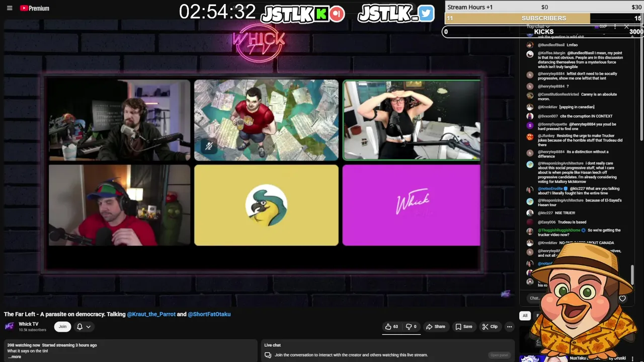This screenshot has width=644, height=362.
Task: Click the KICKS goal progress bar
Action: tap(544, 32)
